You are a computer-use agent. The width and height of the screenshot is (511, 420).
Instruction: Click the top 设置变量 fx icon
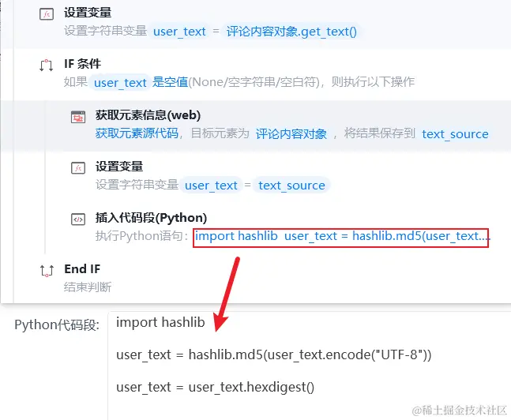pos(47,14)
